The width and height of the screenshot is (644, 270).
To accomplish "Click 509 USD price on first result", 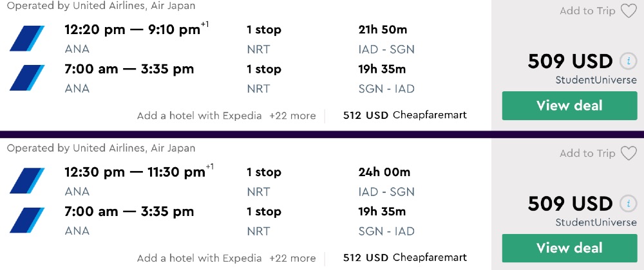I will pyautogui.click(x=570, y=62).
